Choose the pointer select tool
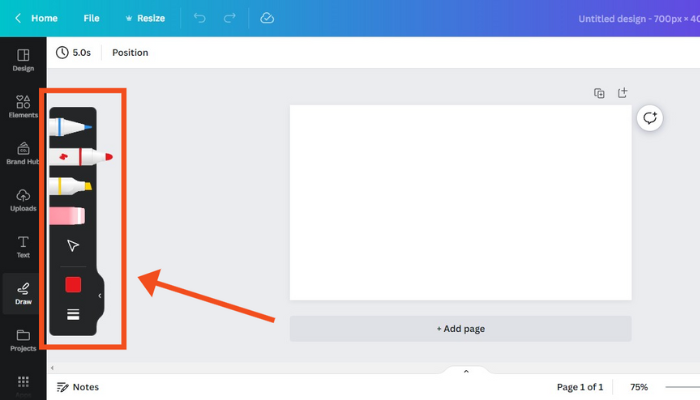Image resolution: width=700 pixels, height=400 pixels. pyautogui.click(x=73, y=246)
